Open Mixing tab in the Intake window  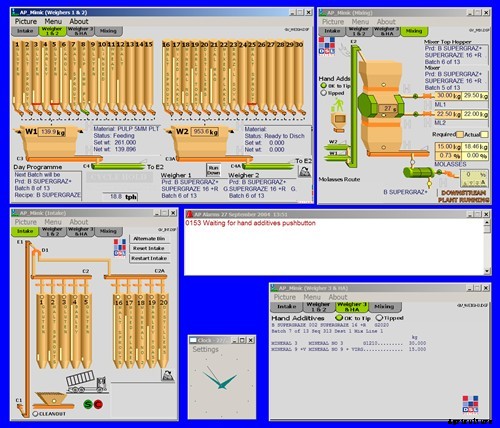coord(108,231)
